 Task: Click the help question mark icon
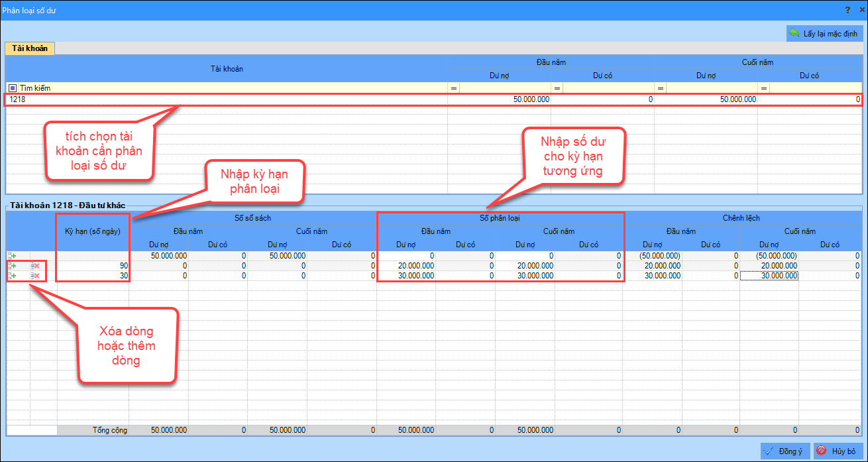pos(847,10)
